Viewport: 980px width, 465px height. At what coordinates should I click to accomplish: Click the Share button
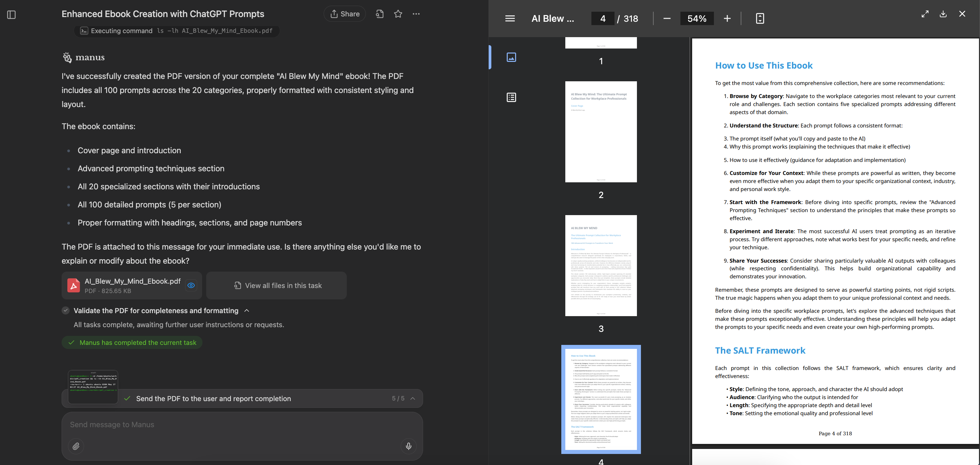point(345,14)
